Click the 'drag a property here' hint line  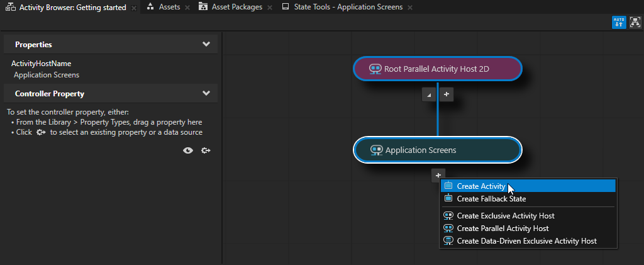click(106, 123)
